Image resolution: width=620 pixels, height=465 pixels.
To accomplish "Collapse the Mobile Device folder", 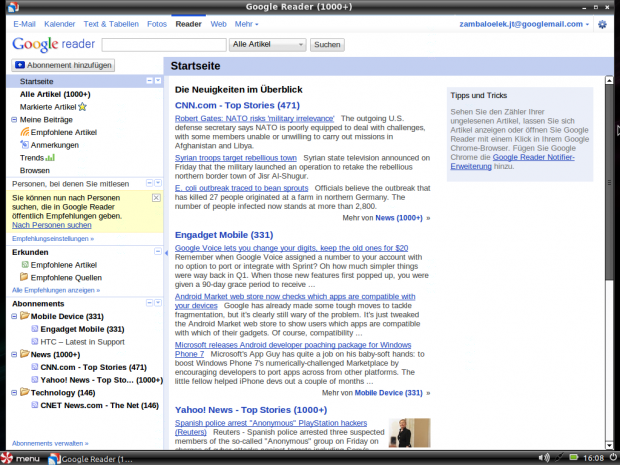I will (15, 316).
